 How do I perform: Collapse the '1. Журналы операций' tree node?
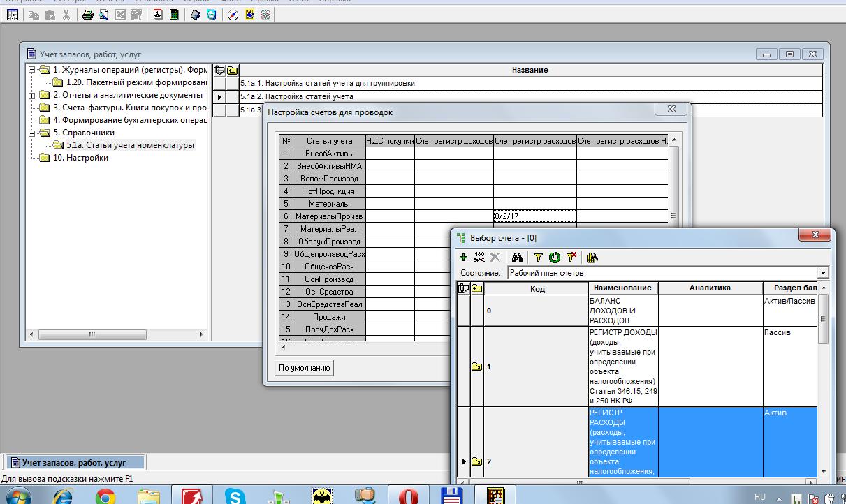coord(32,70)
